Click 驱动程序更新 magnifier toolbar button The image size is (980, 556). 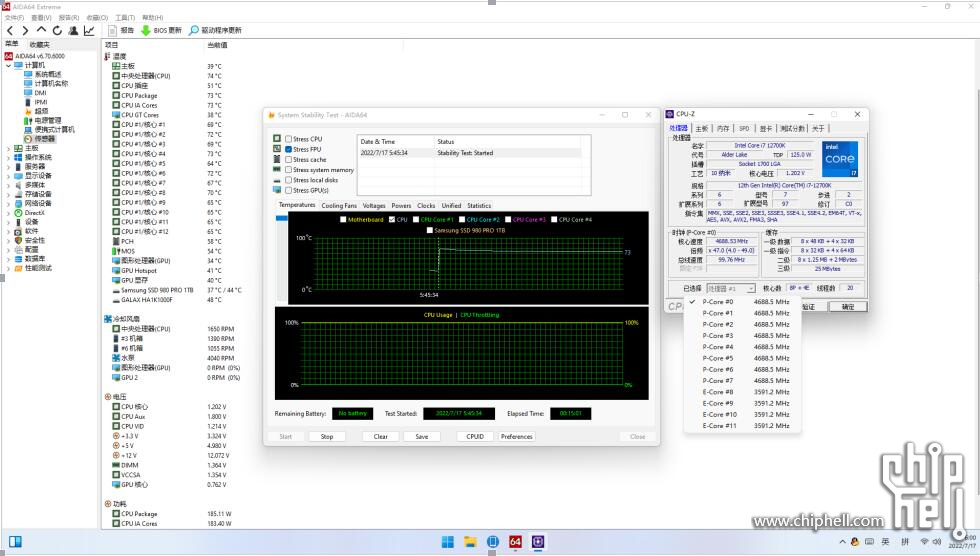tap(215, 30)
